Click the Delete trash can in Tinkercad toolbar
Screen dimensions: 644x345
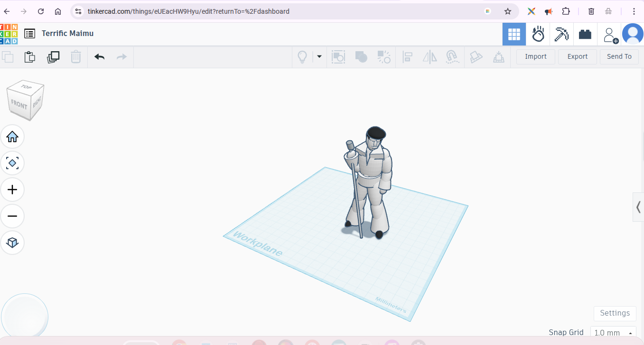tap(76, 57)
